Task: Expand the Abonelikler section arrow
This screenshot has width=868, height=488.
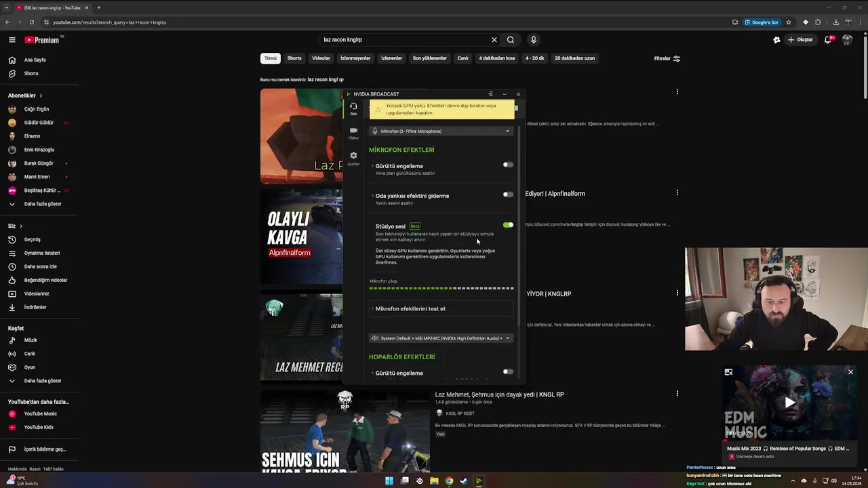Action: point(41,96)
